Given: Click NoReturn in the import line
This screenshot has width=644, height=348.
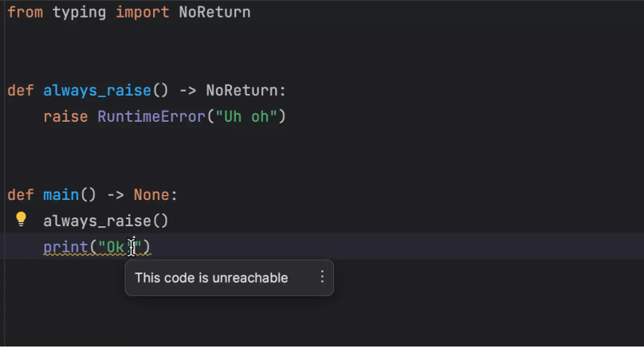Looking at the screenshot, I should pyautogui.click(x=215, y=12).
